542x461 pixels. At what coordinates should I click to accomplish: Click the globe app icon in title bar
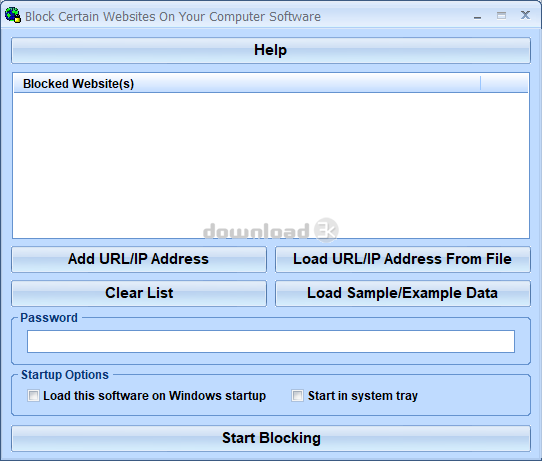click(x=13, y=16)
